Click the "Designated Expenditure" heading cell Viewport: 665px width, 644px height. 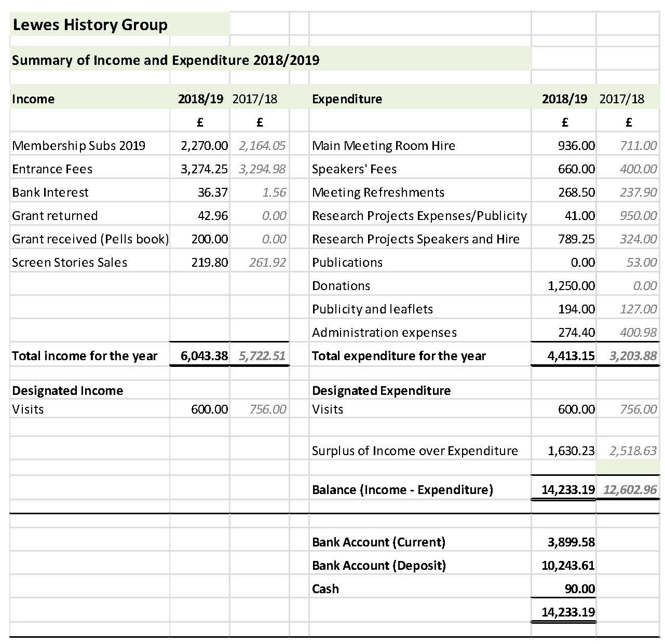coord(381,391)
